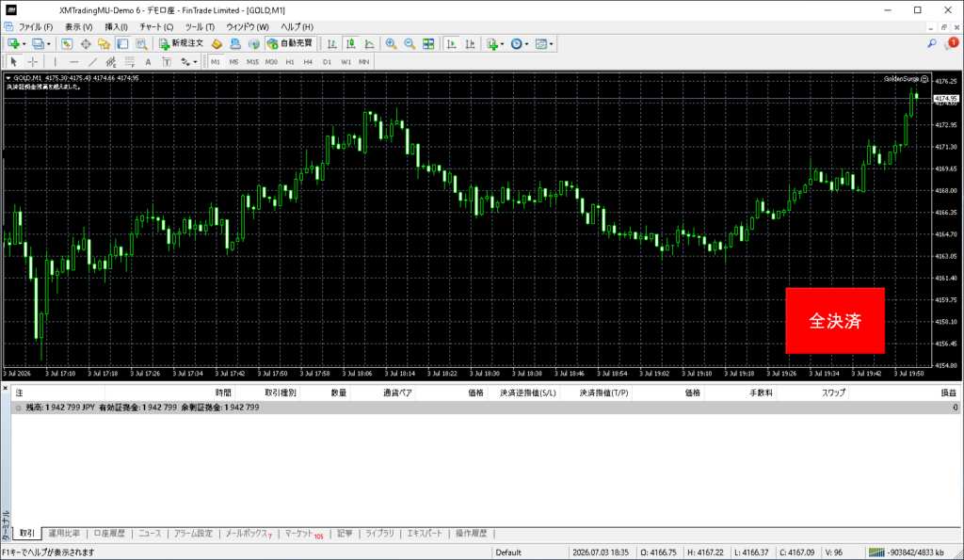
Task: Launch MetaEditor via the yellow book icon
Action: tap(217, 43)
